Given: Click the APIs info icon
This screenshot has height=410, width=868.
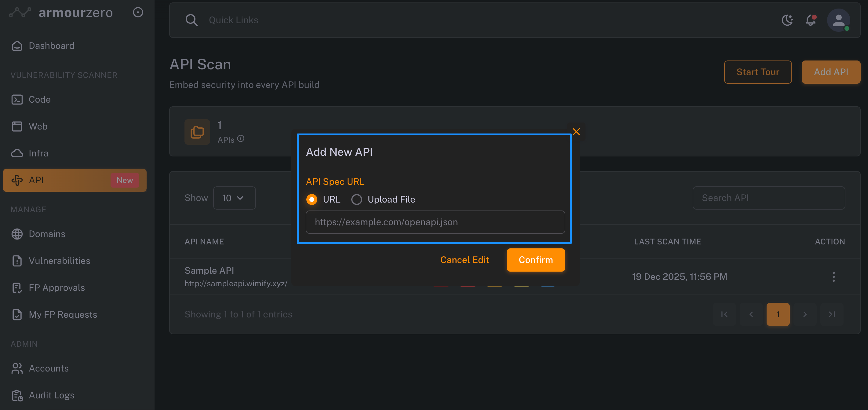Looking at the screenshot, I should click(x=241, y=139).
